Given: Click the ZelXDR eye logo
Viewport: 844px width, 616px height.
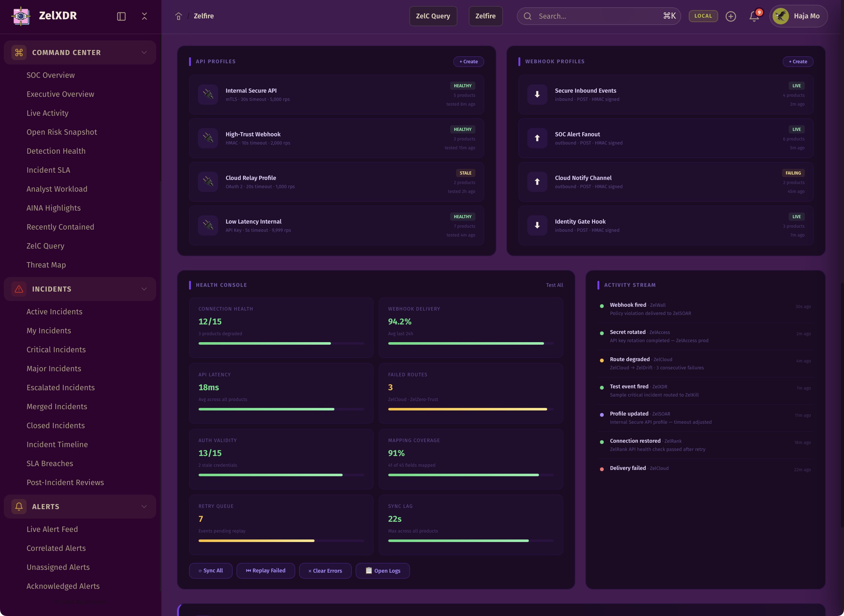Looking at the screenshot, I should [x=21, y=16].
